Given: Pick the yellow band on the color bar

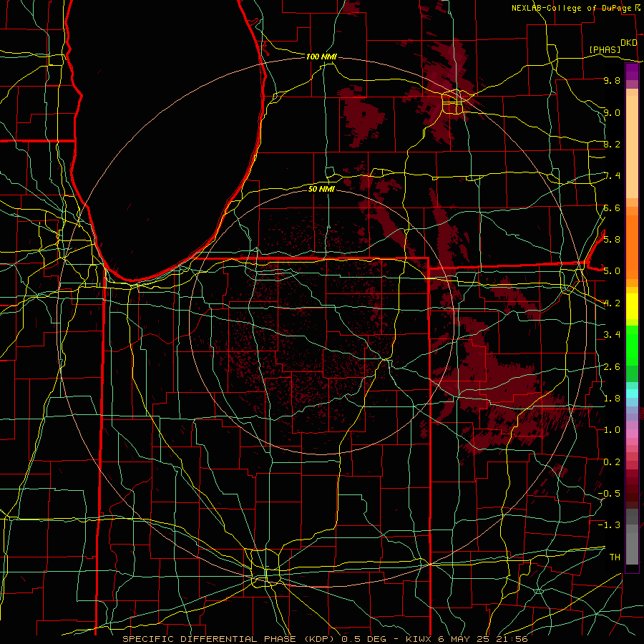Looking at the screenshot, I should point(632,306).
